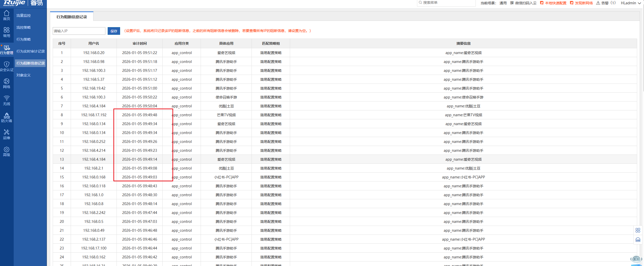The width and height of the screenshot is (644, 266).
Task: Open the 常用 section in sidebar
Action: (x=7, y=32)
